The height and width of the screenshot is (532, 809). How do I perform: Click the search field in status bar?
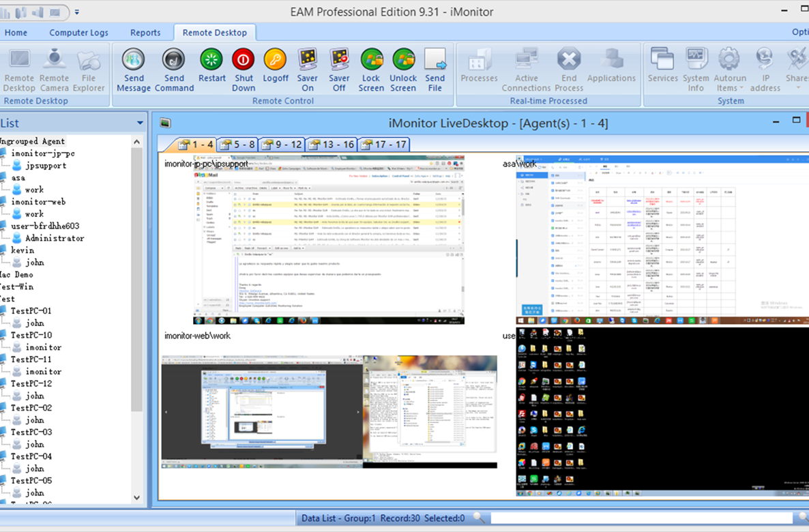pyautogui.click(x=648, y=519)
